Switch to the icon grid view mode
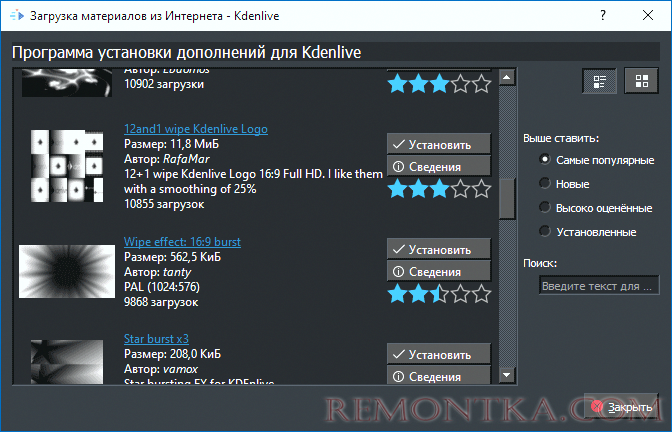672x432 pixels. (640, 81)
